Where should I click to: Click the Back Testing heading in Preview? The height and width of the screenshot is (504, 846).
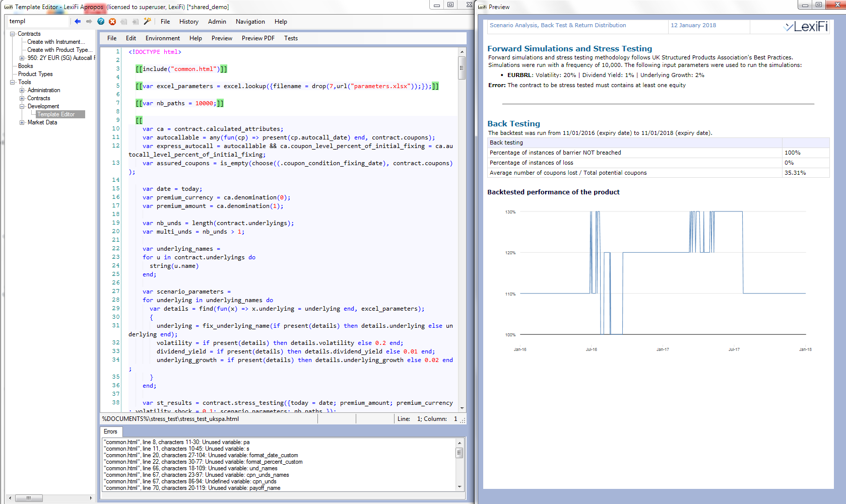[x=513, y=123]
